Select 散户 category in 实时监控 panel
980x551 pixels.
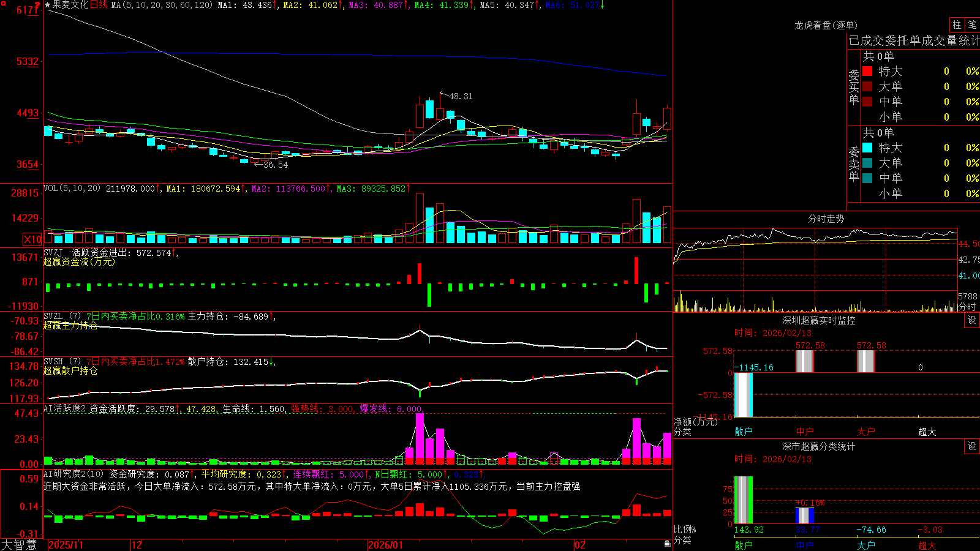click(x=744, y=432)
